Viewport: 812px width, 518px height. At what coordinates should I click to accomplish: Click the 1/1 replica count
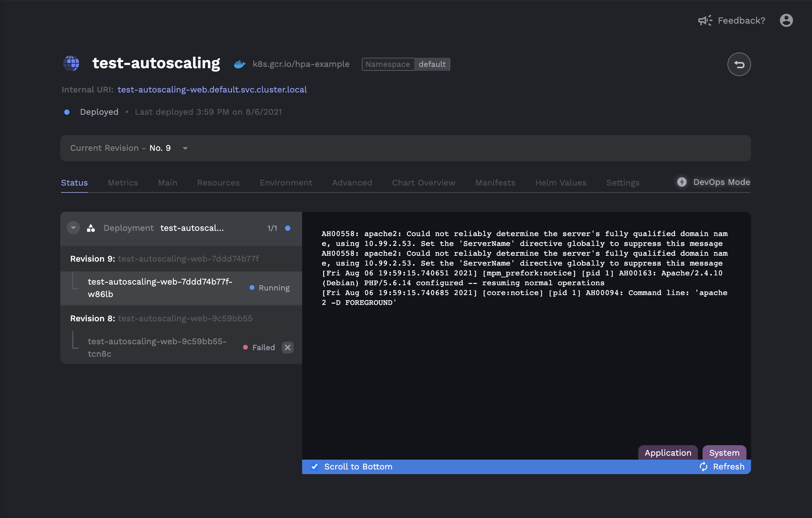coord(272,228)
